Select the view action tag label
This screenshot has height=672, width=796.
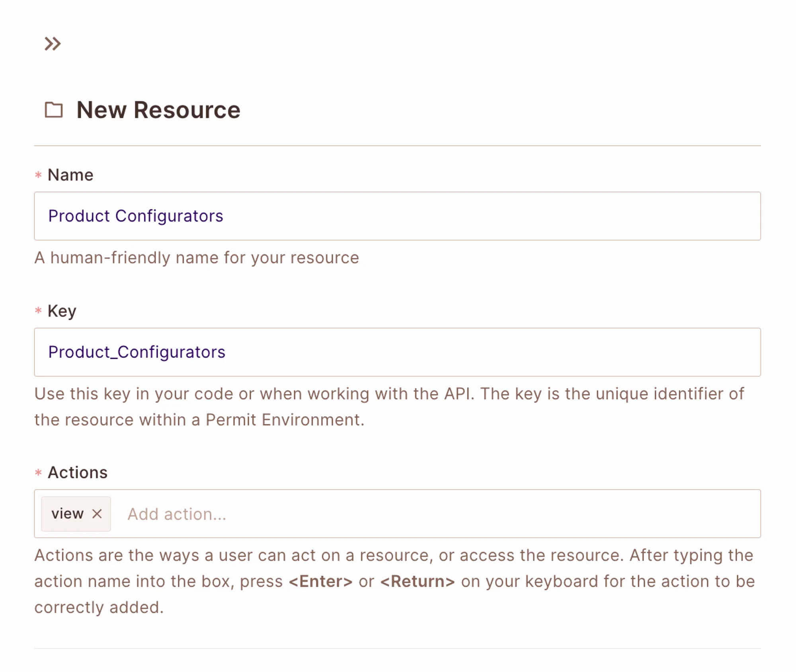coord(67,514)
